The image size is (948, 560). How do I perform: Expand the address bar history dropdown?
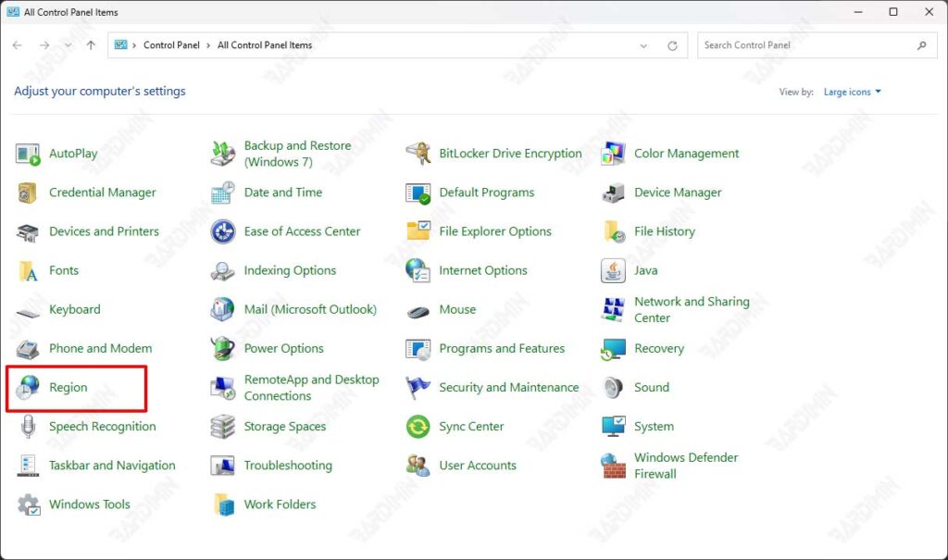pos(643,46)
